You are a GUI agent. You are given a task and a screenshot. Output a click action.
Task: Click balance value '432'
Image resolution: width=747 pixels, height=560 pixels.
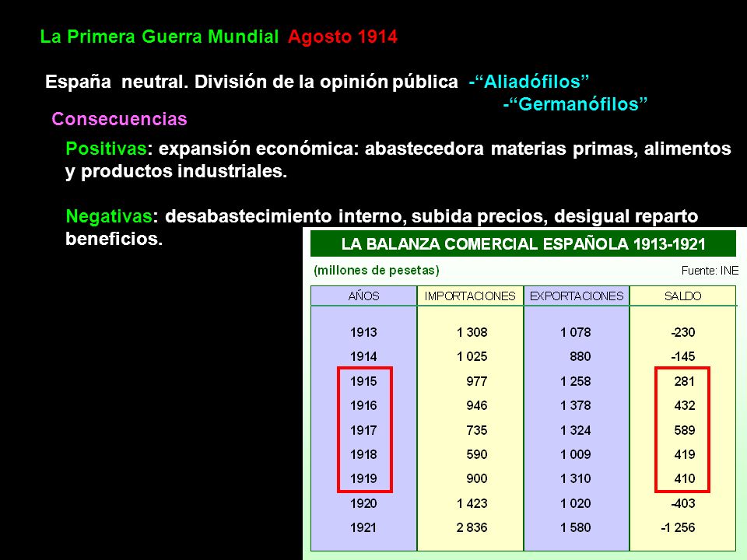(x=685, y=405)
